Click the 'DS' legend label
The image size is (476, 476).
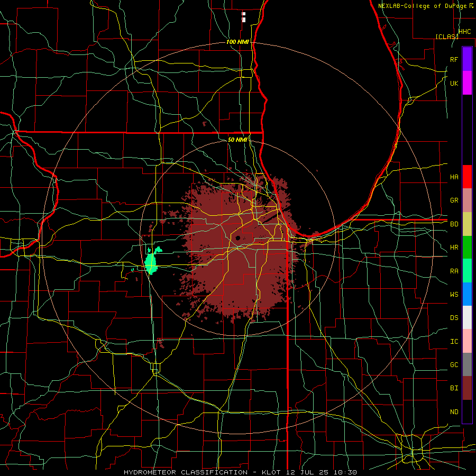click(x=454, y=318)
